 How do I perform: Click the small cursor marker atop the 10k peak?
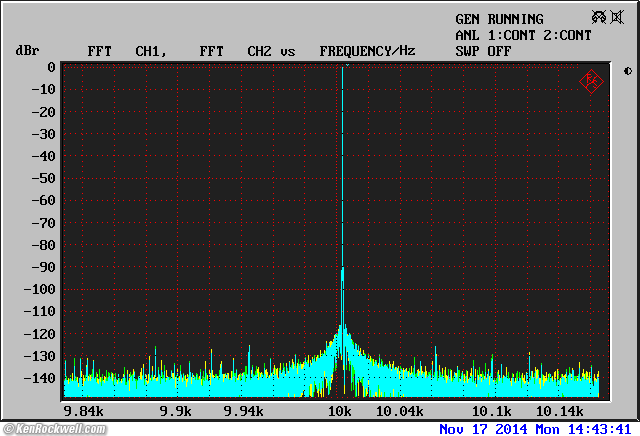tap(344, 66)
